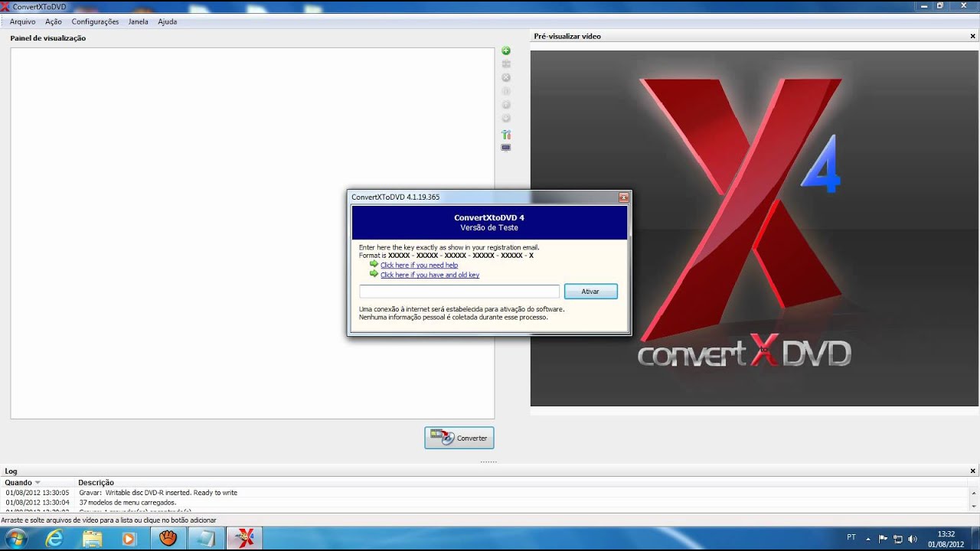Open the Ajuda menu

(x=168, y=21)
